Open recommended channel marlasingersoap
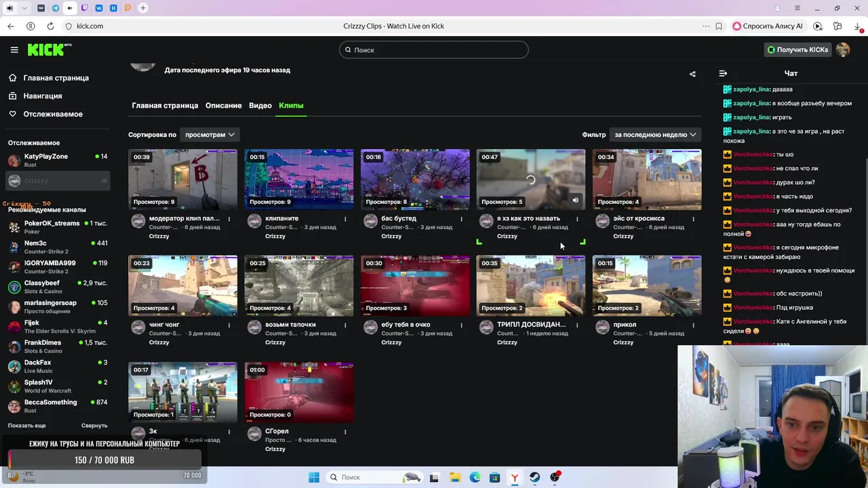This screenshot has width=868, height=488. tap(58, 306)
